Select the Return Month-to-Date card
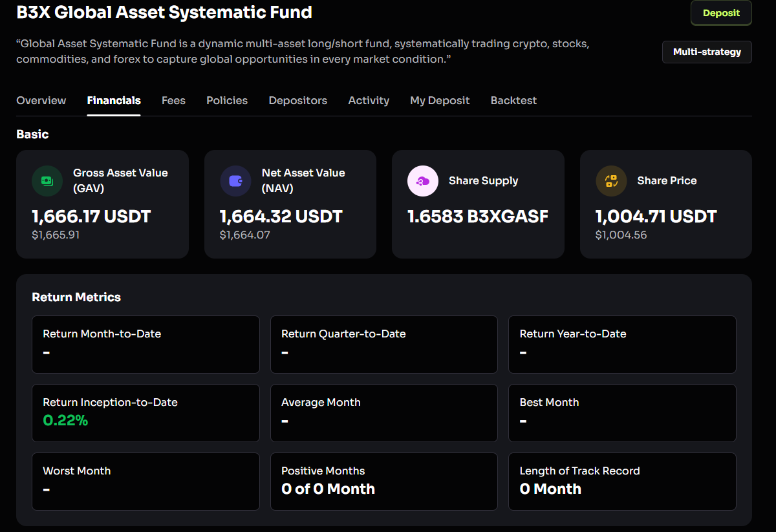The height and width of the screenshot is (532, 776). [145, 345]
